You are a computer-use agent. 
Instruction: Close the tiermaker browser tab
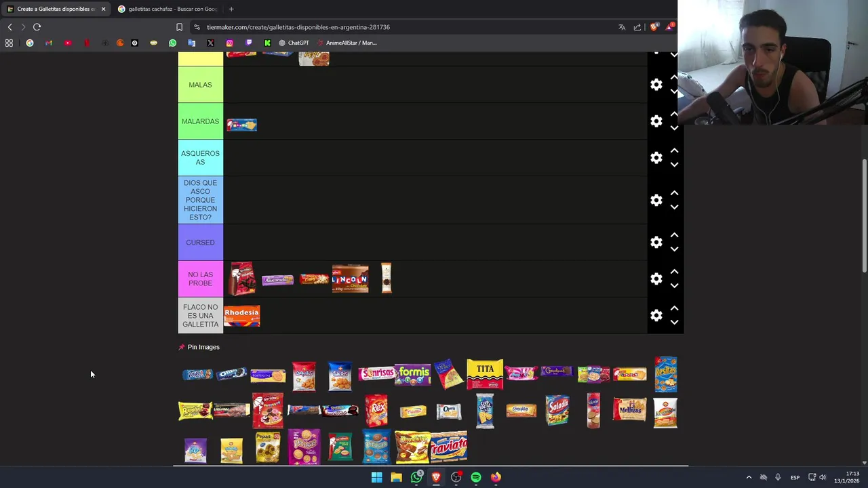click(103, 9)
